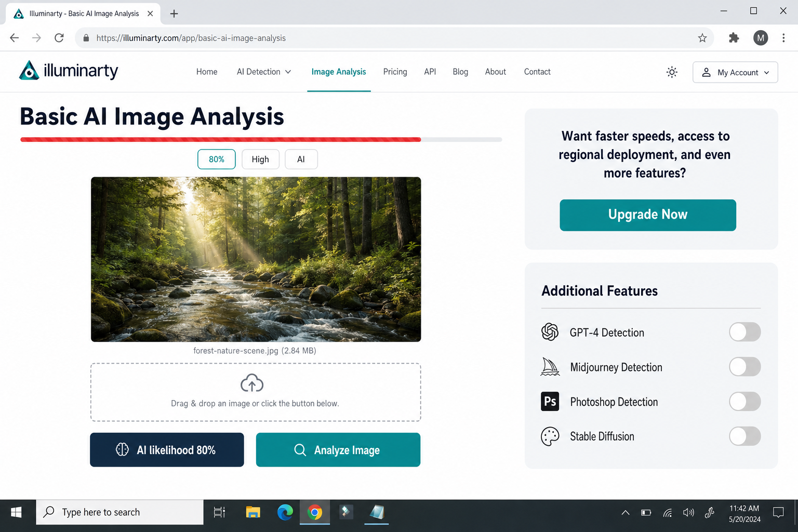Click the Midjourney sailboat icon
The width and height of the screenshot is (798, 532).
tap(550, 367)
